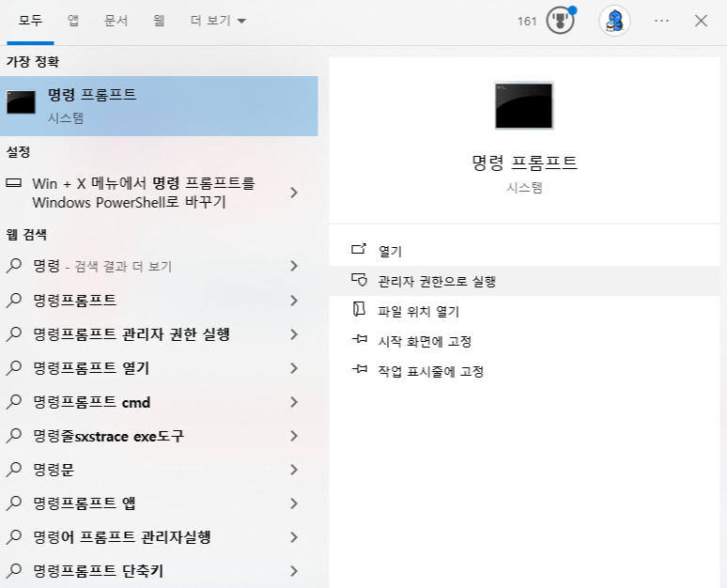The image size is (727, 588).
Task: Choose 관리자 권한으로 실행
Action: pyautogui.click(x=524, y=281)
